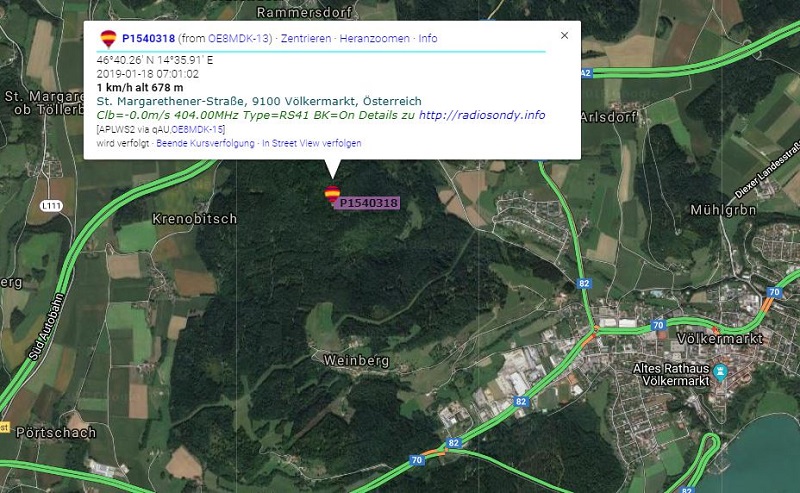Click Altes Rathaus Völkermarkt landmark icon
This screenshot has height=493, width=800.
(720, 372)
